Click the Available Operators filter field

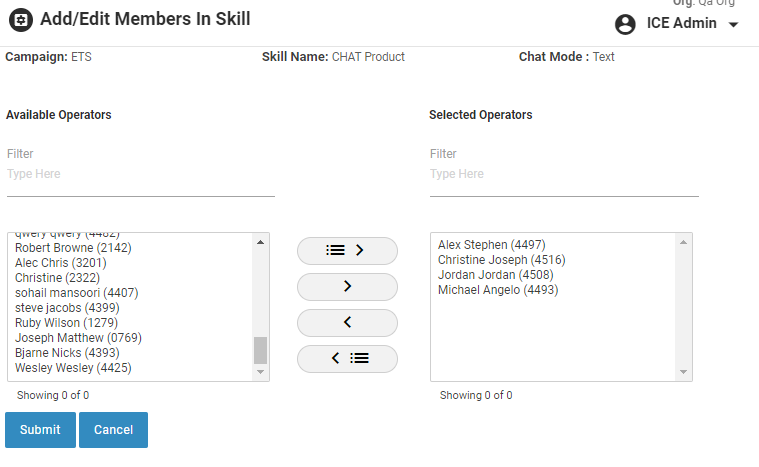coord(140,174)
